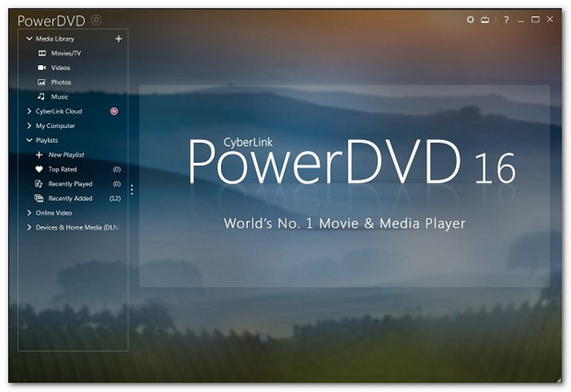Minimize the PowerDVD window

pyautogui.click(x=520, y=20)
